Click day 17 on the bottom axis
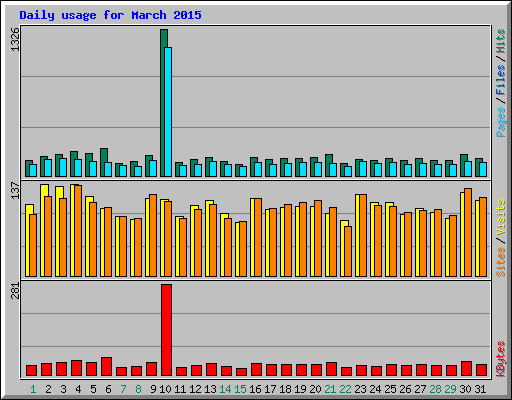 270,389
